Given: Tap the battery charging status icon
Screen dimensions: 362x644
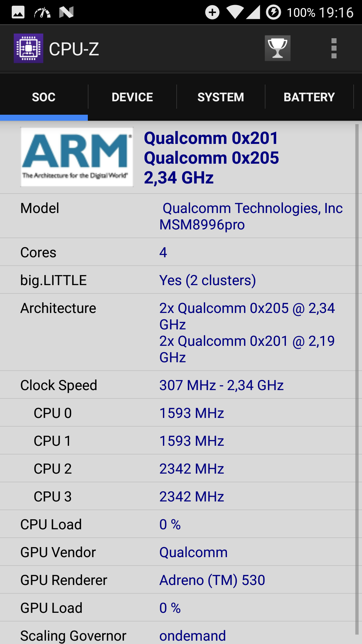Looking at the screenshot, I should pos(274,12).
